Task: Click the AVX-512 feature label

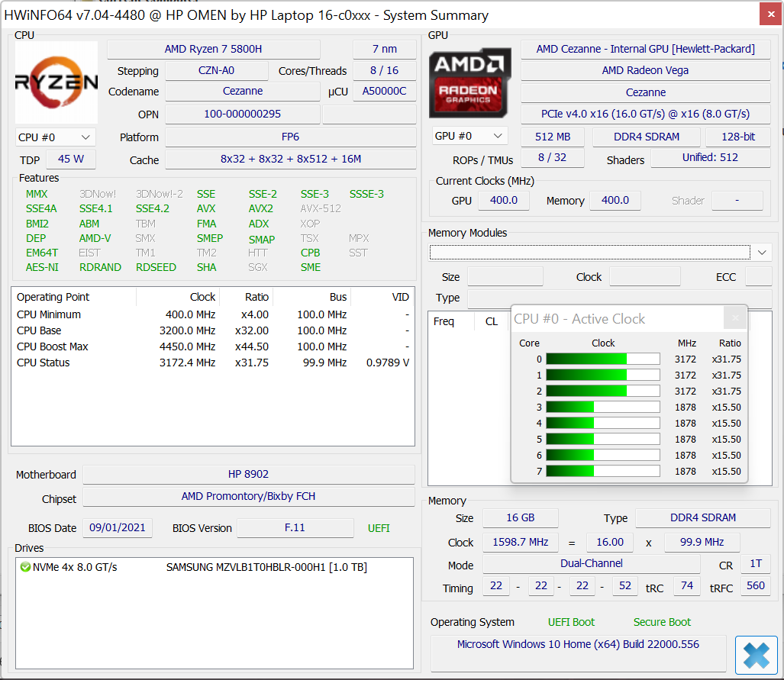Action: pyautogui.click(x=321, y=208)
